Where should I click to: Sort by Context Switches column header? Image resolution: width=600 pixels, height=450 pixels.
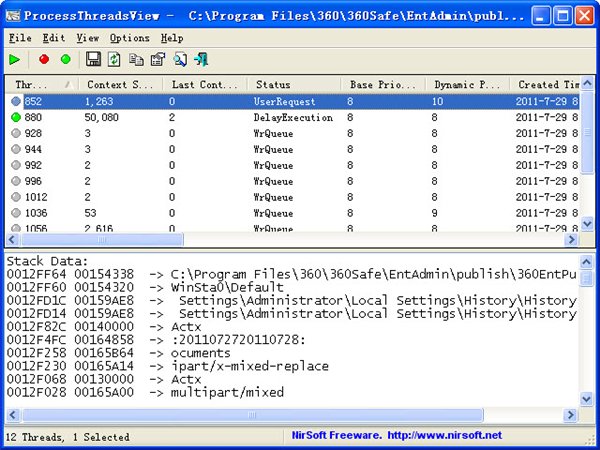click(120, 85)
